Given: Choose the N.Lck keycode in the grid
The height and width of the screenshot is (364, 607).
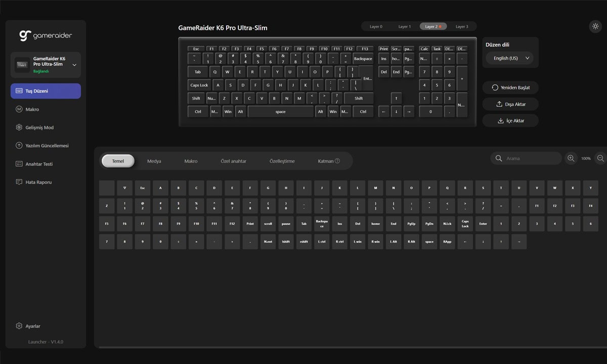Looking at the screenshot, I should (x=447, y=223).
